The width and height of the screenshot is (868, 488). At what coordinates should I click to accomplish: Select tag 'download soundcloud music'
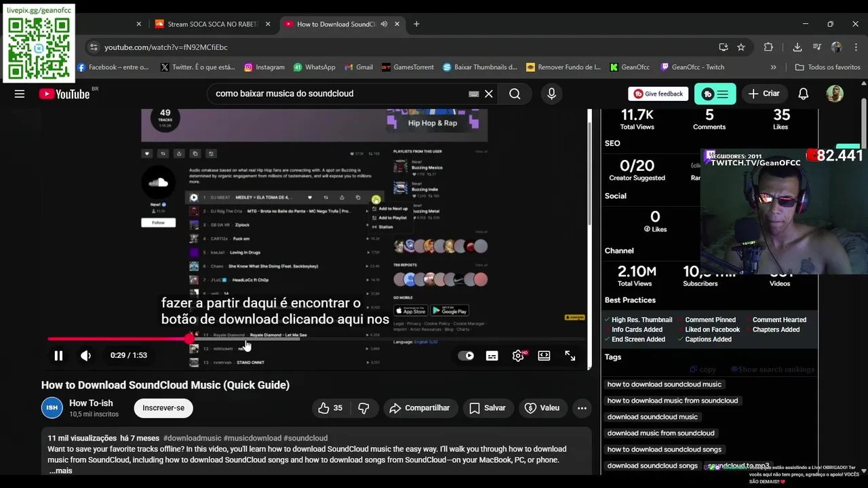point(652,417)
